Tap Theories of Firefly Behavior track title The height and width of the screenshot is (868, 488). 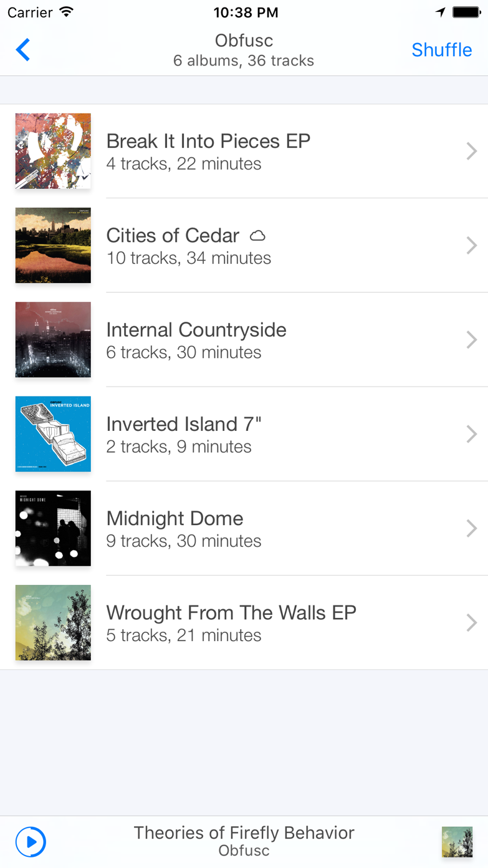(244, 833)
